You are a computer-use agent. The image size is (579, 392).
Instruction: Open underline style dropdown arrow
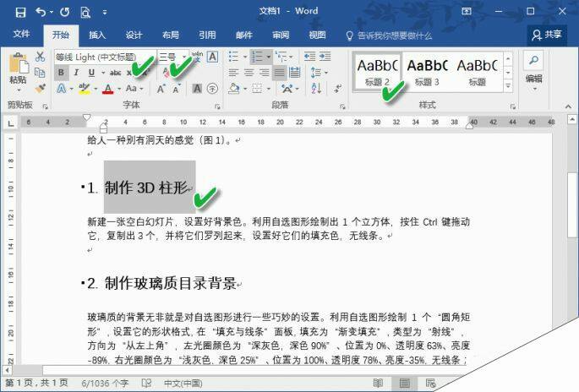tap(103, 73)
